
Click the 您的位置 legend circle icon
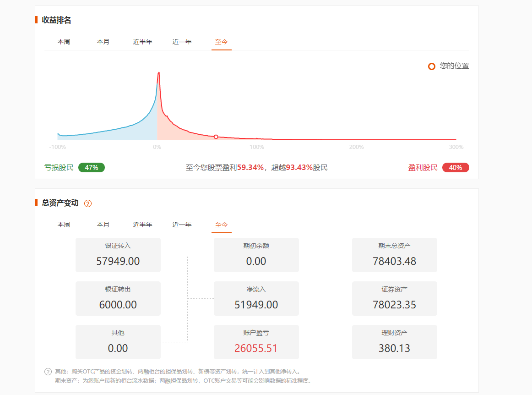click(432, 66)
